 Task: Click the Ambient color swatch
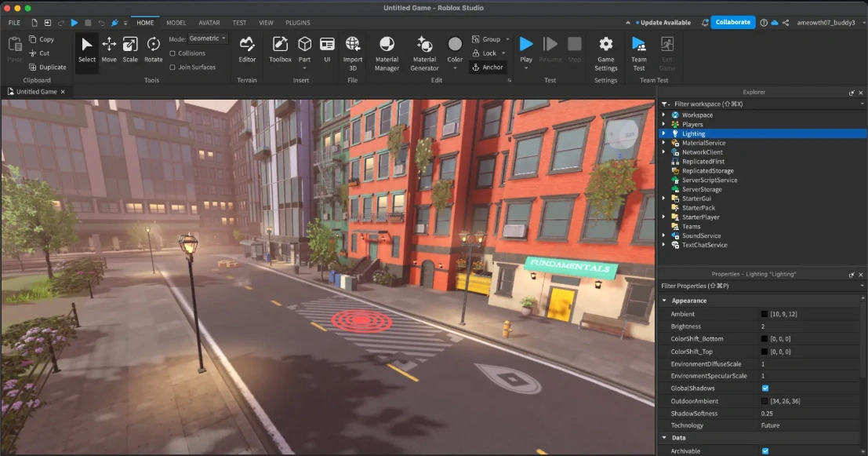tap(764, 314)
